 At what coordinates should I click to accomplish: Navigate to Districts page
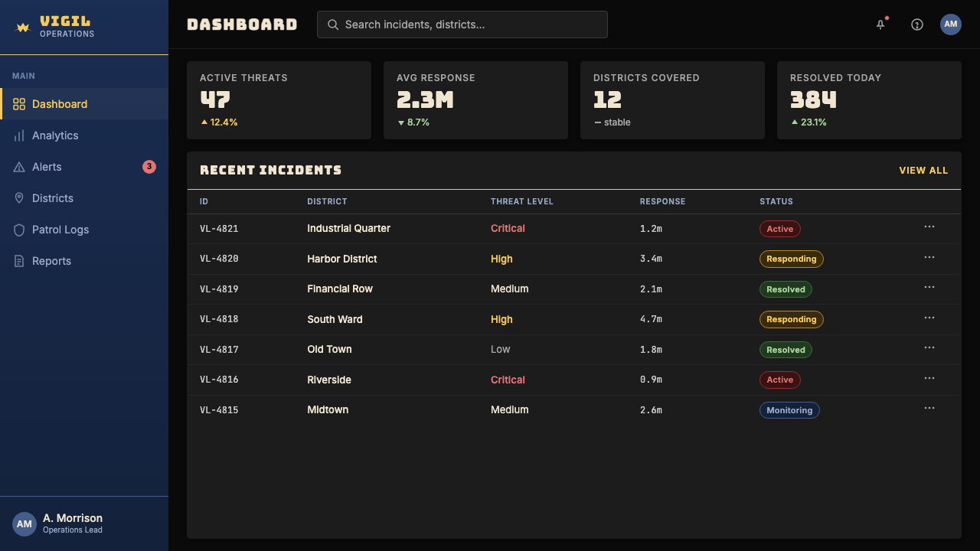(84, 198)
